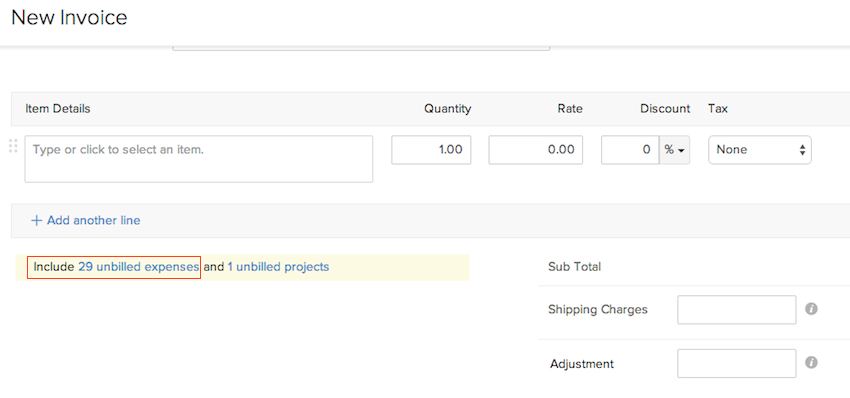Open the 29 unbilled expenses link
This screenshot has height=398, width=850.
coord(139,267)
